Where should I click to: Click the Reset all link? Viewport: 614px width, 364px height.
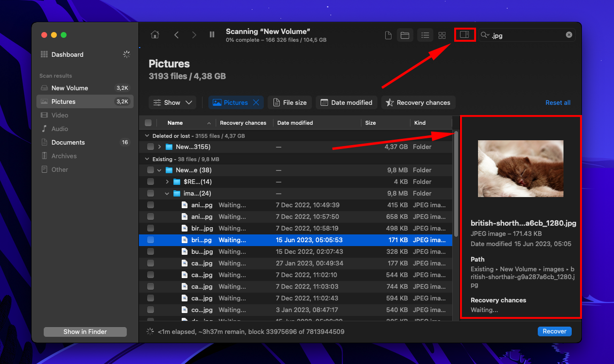click(x=558, y=102)
